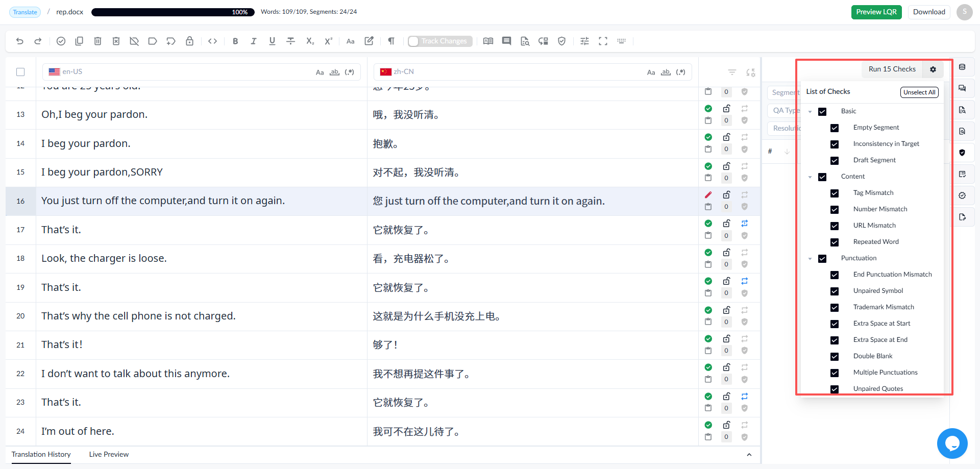The width and height of the screenshot is (980, 469).
Task: Click the Unselect All button
Action: (919, 92)
